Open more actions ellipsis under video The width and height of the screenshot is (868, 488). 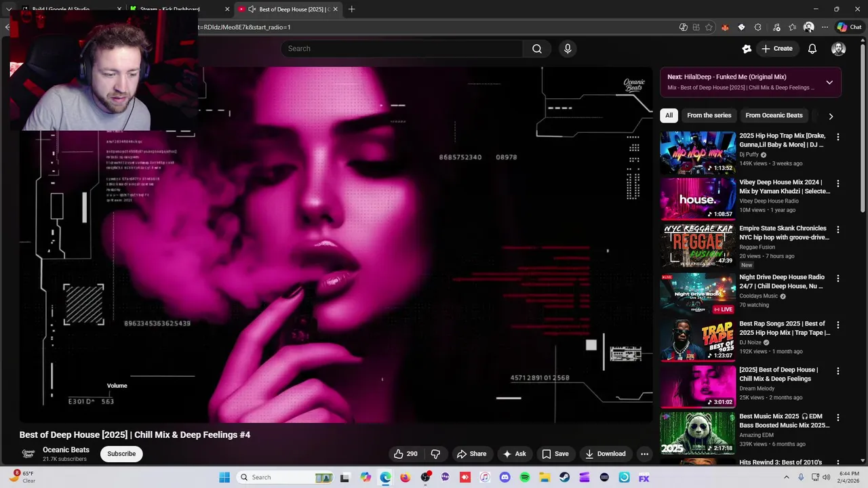click(644, 454)
